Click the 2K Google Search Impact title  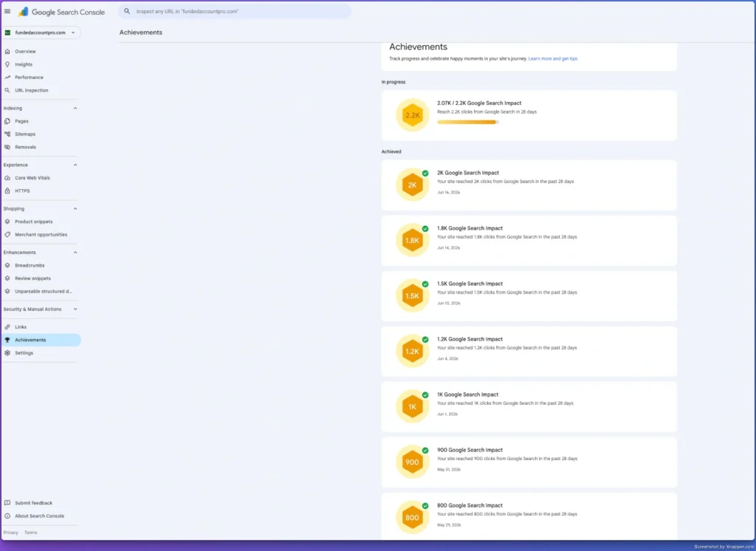[467, 173]
